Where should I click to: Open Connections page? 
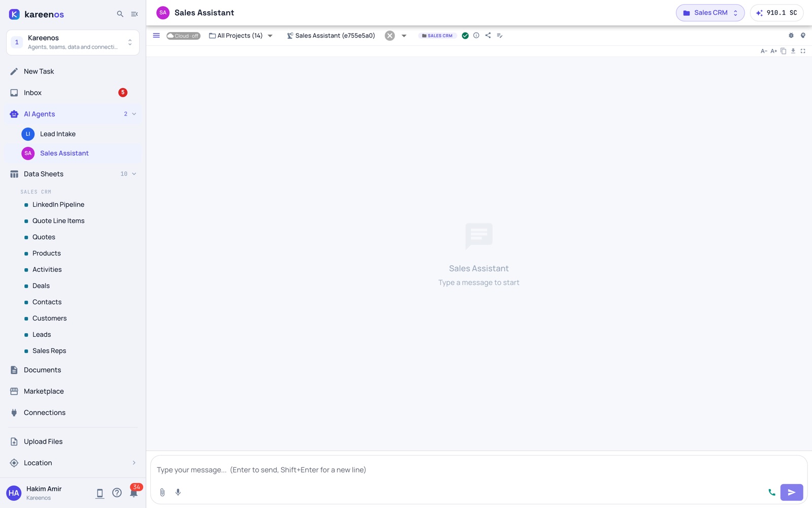(73, 413)
